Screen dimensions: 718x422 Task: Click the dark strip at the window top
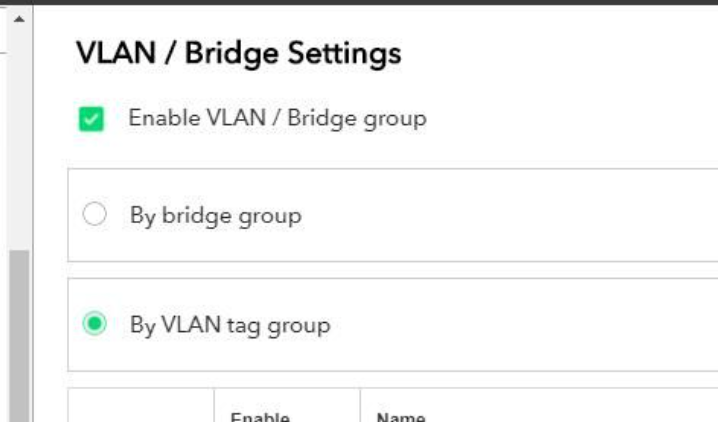pyautogui.click(x=359, y=2)
